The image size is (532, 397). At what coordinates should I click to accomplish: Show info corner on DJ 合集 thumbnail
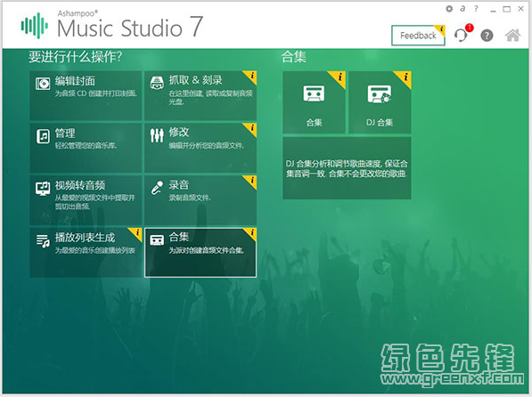(x=405, y=77)
